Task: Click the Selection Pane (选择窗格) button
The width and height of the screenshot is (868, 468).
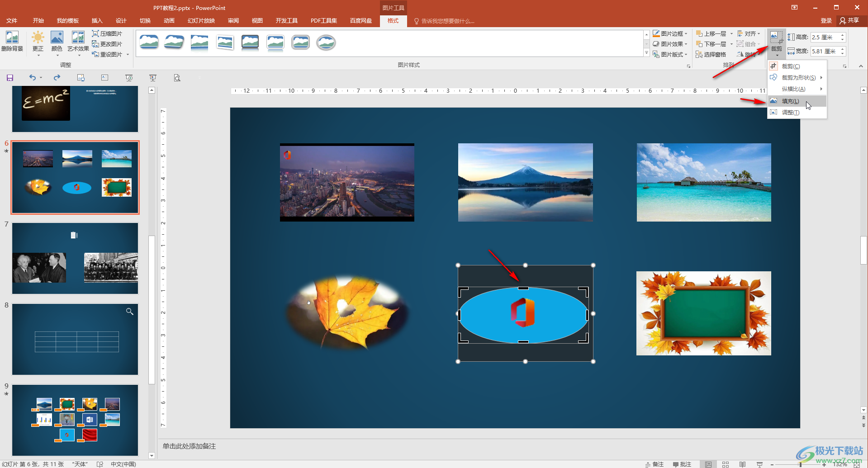Action: 711,54
